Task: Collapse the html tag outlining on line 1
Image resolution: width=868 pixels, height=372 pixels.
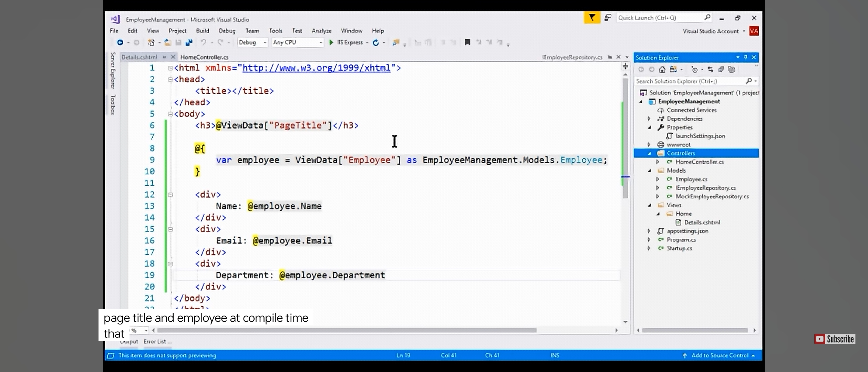Action: pos(170,68)
